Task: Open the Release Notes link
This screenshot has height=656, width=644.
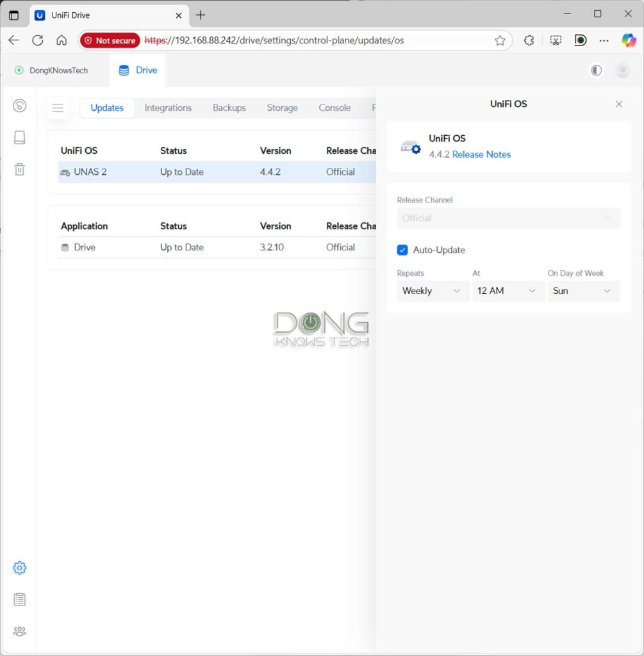Action: point(481,154)
